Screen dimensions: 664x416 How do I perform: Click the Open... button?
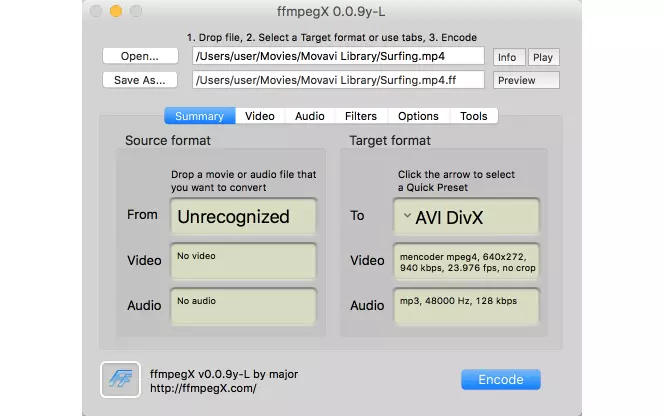click(x=140, y=56)
